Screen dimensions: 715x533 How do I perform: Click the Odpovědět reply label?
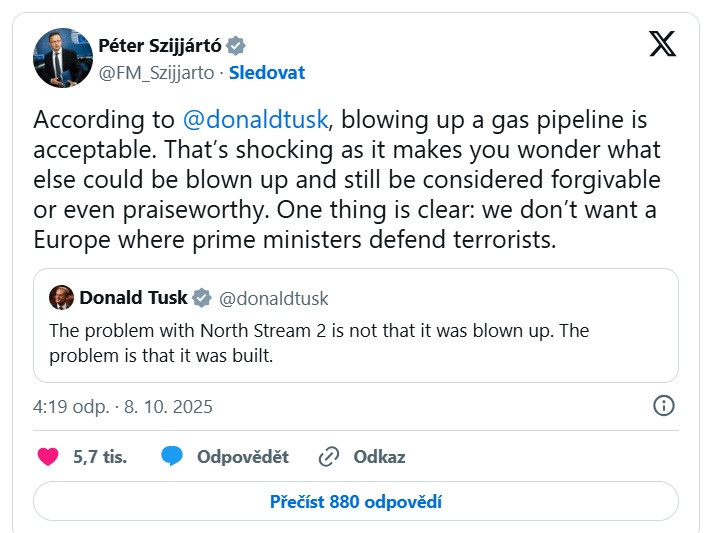(242, 457)
